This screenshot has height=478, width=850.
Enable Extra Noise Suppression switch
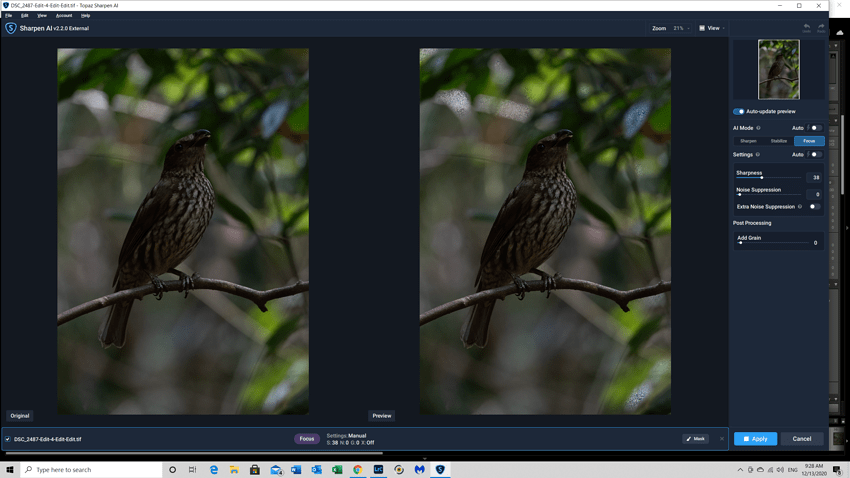point(814,206)
